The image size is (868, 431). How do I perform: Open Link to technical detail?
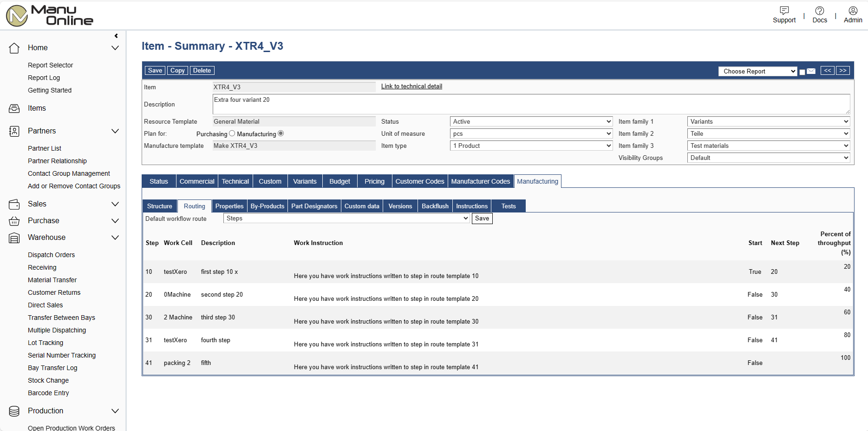click(x=411, y=86)
